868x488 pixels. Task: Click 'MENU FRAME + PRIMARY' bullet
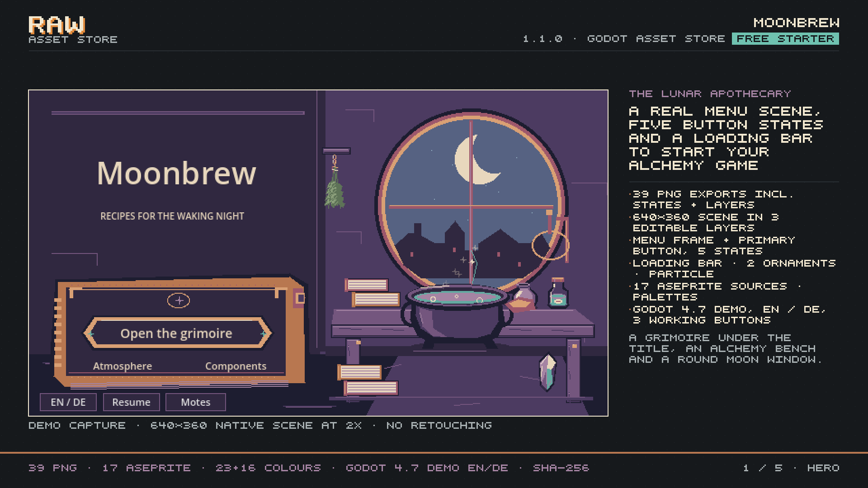pyautogui.click(x=713, y=240)
